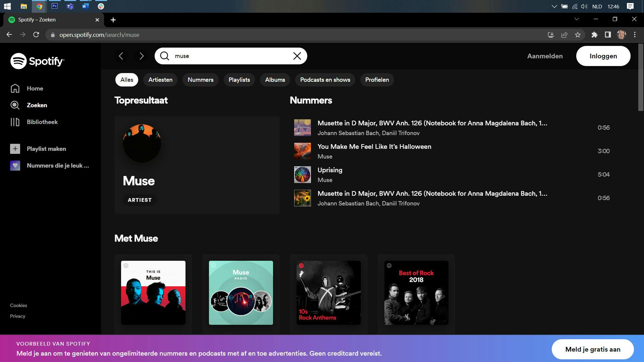
Task: Bookmark page with Chrome star icon
Action: click(x=578, y=35)
